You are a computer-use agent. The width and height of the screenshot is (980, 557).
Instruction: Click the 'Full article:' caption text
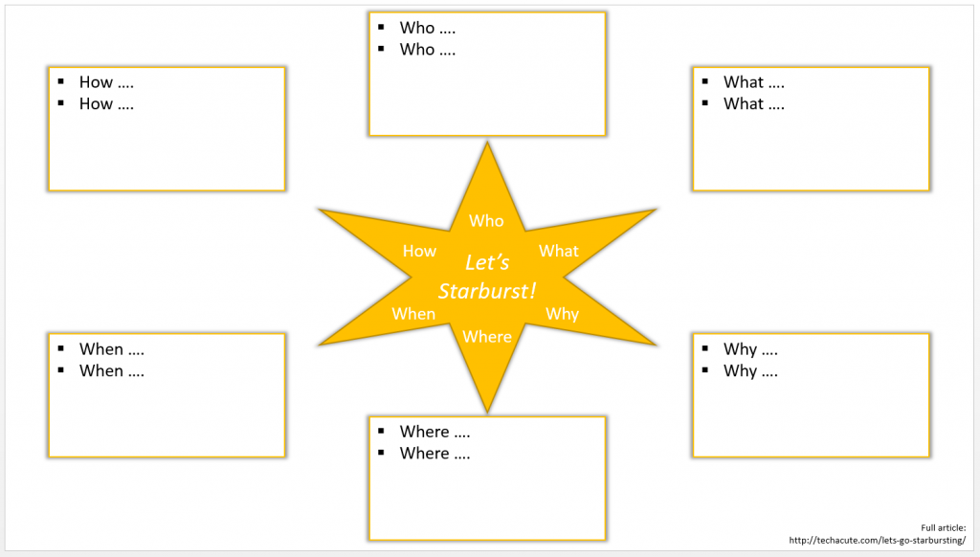[943, 527]
